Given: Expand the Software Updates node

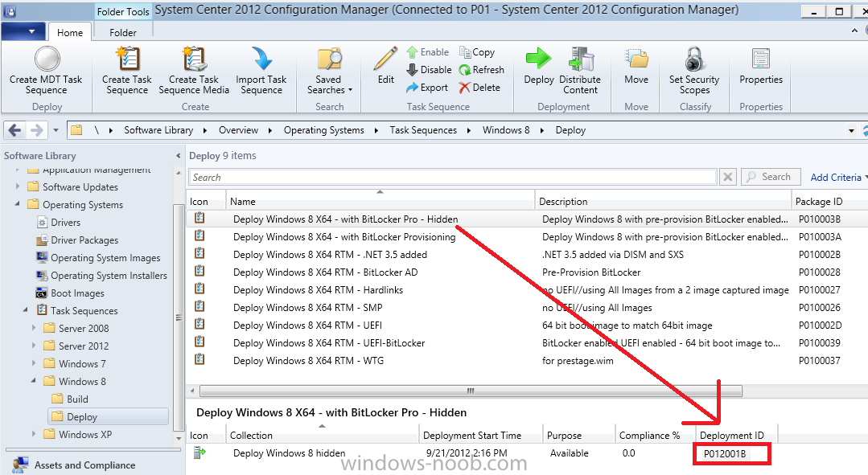Looking at the screenshot, I should (18, 186).
